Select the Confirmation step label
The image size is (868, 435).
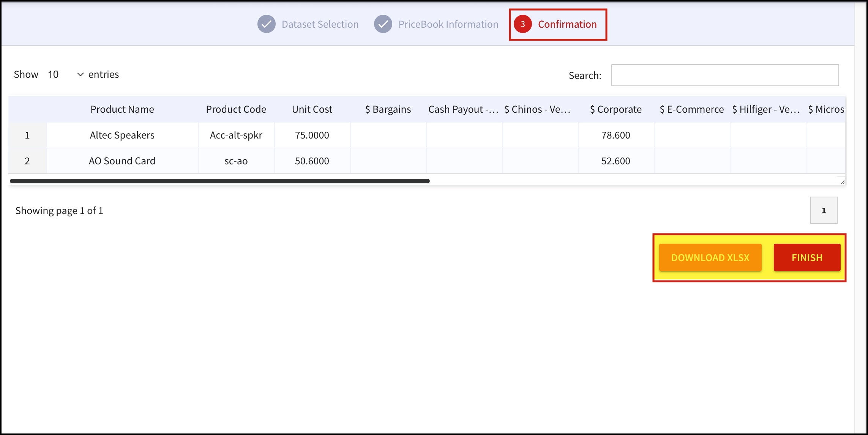(x=567, y=24)
